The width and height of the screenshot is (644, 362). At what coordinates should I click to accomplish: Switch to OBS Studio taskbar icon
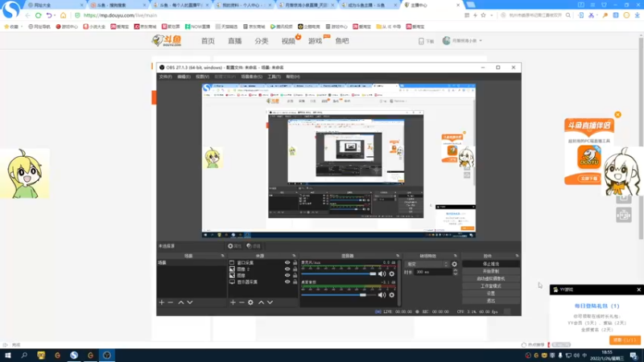coord(107,356)
